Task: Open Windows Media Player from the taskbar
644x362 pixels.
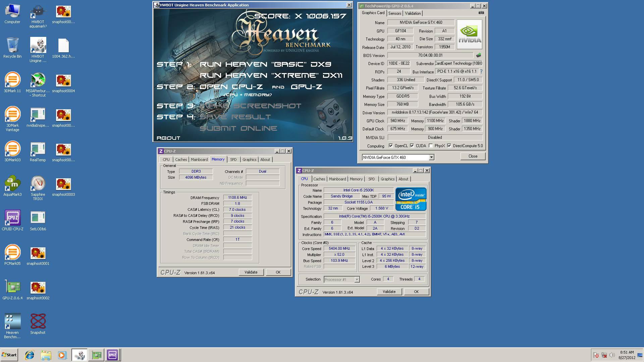Action: [x=62, y=355]
